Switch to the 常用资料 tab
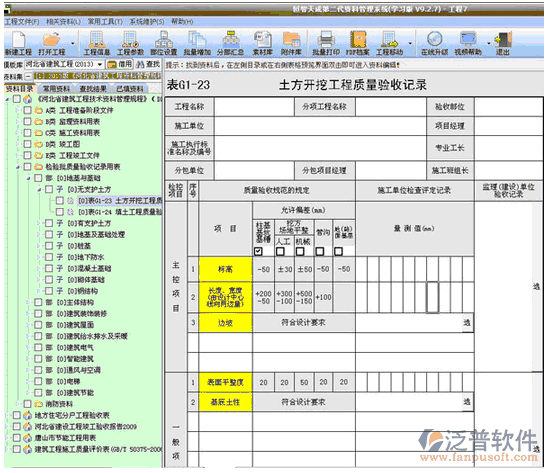This screenshot has width=548, height=473. coord(56,89)
